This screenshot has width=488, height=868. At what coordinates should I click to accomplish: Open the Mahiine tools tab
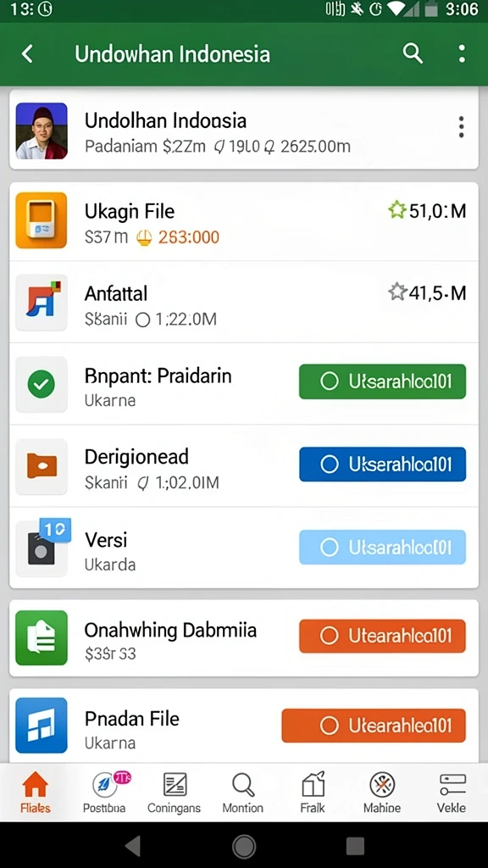click(x=382, y=793)
